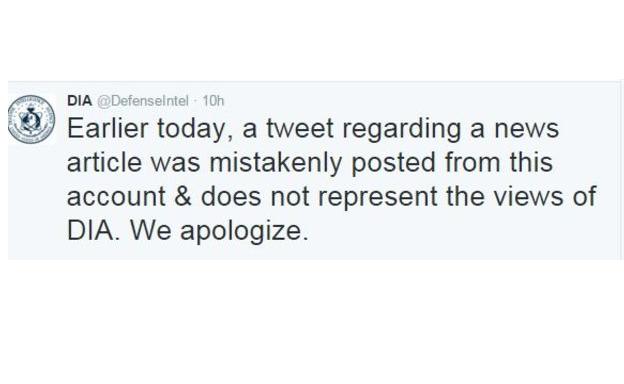Click the word 'does' in third line
624x384 pixels.
pyautogui.click(x=231, y=197)
